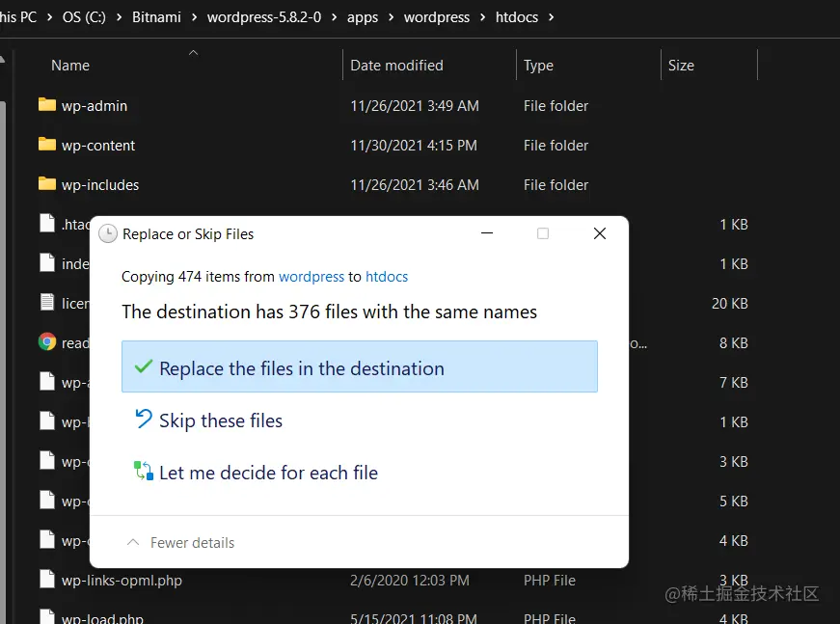Click the clock icon in dialog title bar
Image resolution: width=840 pixels, height=624 pixels.
(108, 234)
